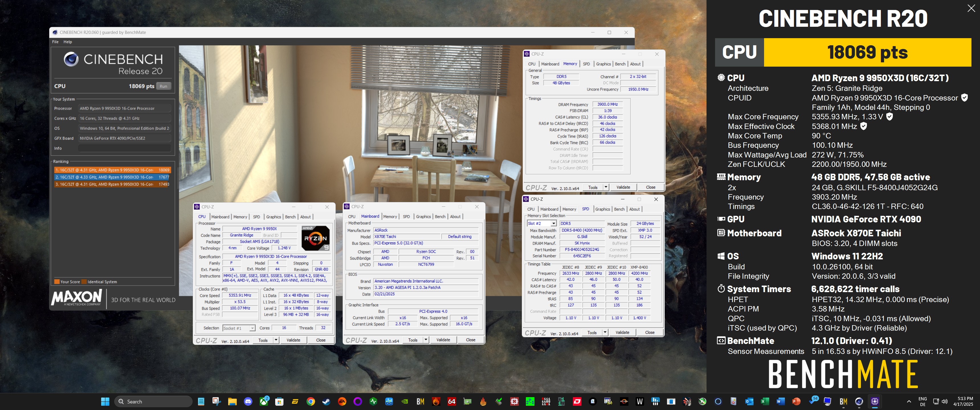Open the NVIDIA app taskbar icon
The image size is (980, 410).
[x=405, y=401]
